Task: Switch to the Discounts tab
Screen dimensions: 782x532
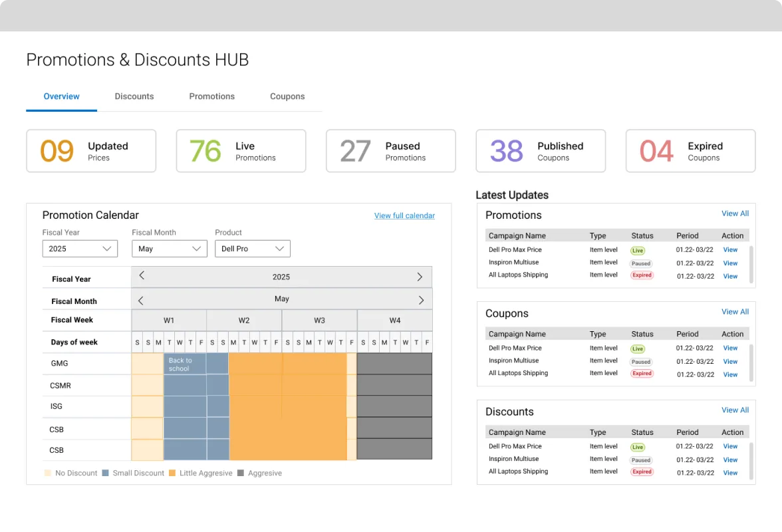Action: (134, 96)
